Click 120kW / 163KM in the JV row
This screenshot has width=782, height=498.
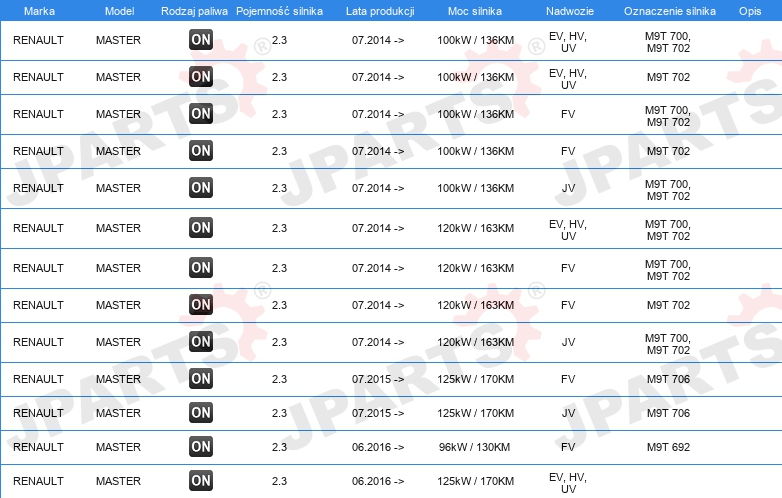475,342
